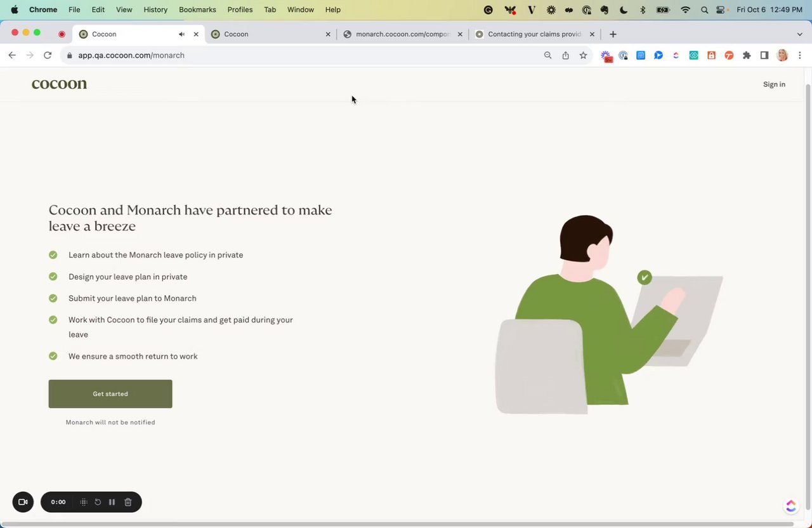Click the orange padlock extension icon
This screenshot has width=812, height=528.
712,55
